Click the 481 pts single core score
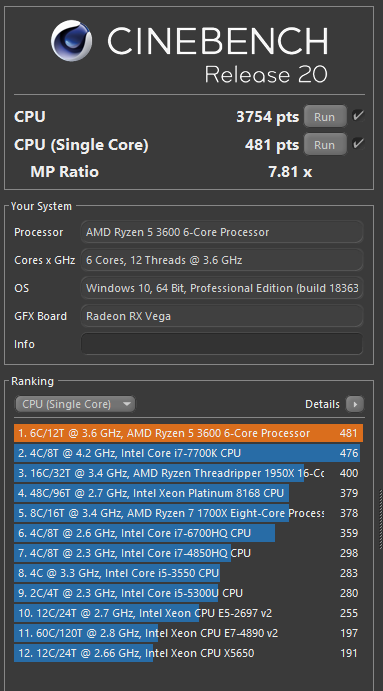383x691 pixels. [x=272, y=145]
